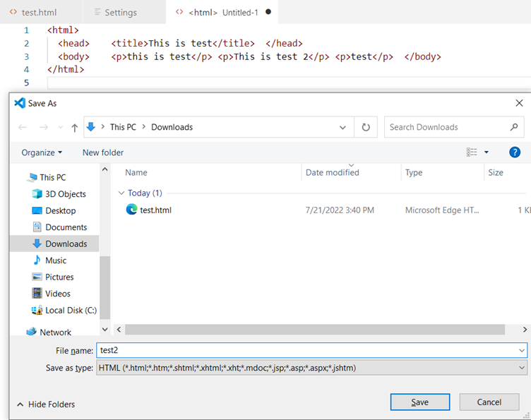Expand the address bar history dropdown
Image resolution: width=531 pixels, height=420 pixels.
click(342, 128)
